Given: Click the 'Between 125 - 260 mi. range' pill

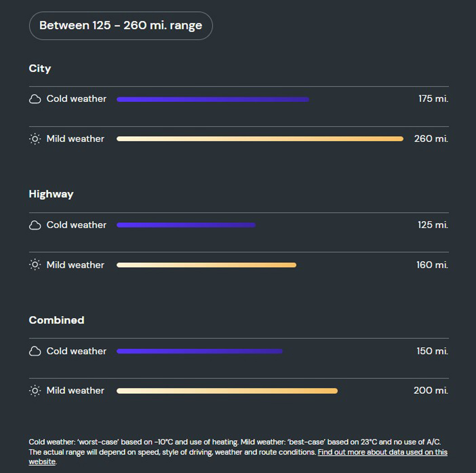Looking at the screenshot, I should (121, 26).
